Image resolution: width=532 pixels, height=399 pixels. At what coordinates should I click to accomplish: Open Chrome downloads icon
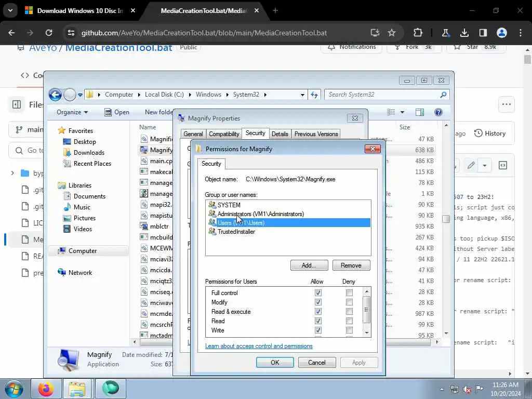464,33
